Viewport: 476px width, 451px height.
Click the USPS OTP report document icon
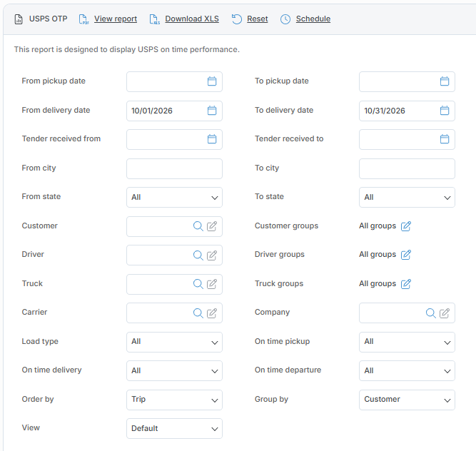click(19, 19)
